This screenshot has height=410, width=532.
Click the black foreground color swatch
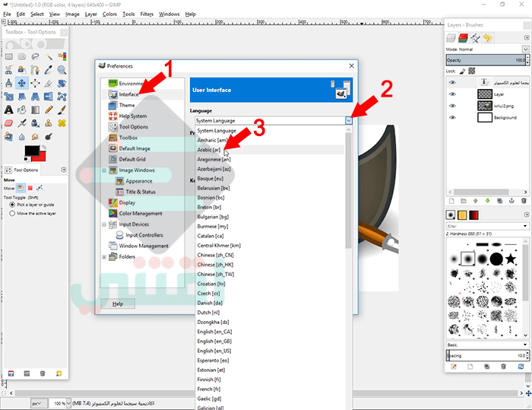pos(32,151)
